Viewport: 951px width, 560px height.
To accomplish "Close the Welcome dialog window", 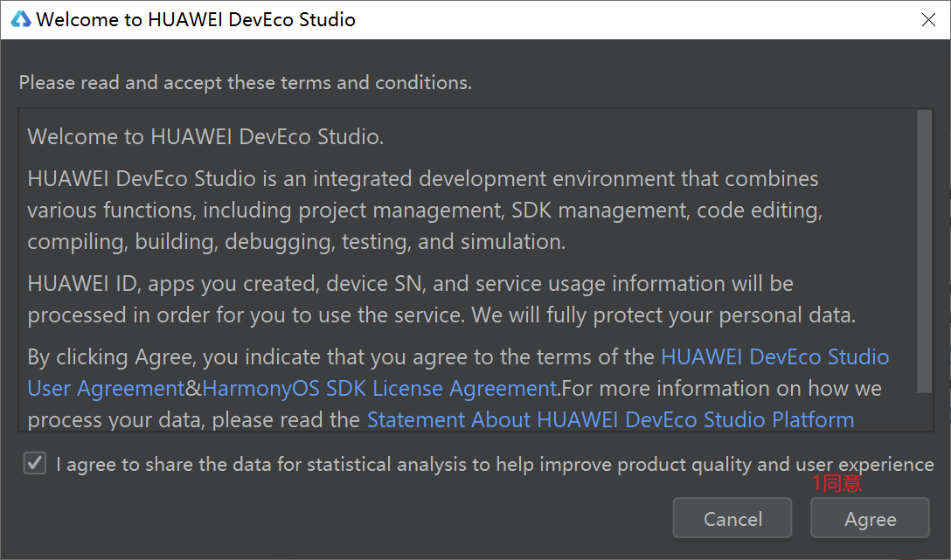I will click(x=928, y=20).
